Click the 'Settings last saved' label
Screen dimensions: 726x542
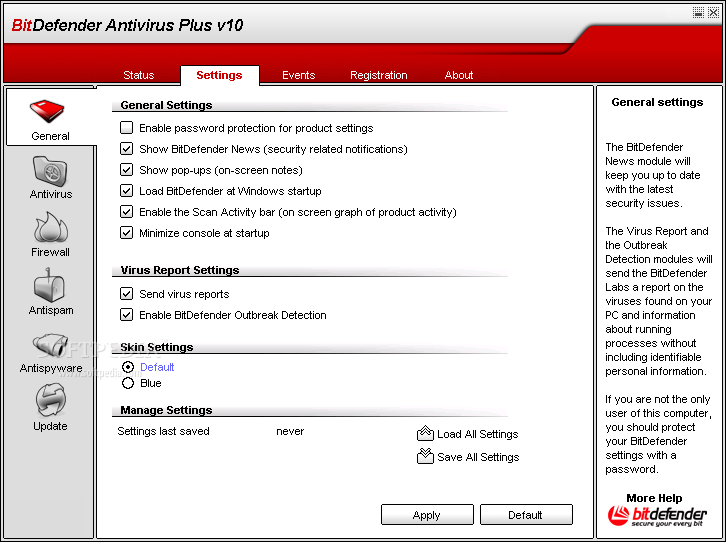click(x=163, y=431)
